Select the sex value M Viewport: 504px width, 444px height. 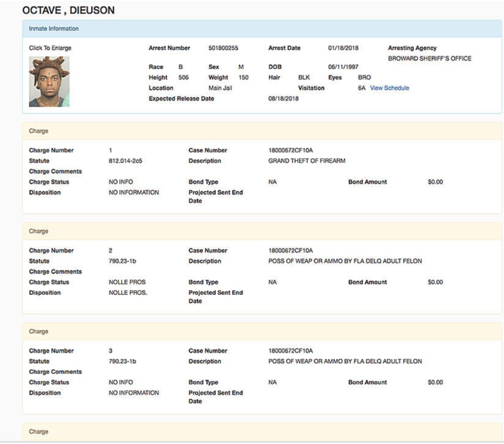(x=241, y=67)
